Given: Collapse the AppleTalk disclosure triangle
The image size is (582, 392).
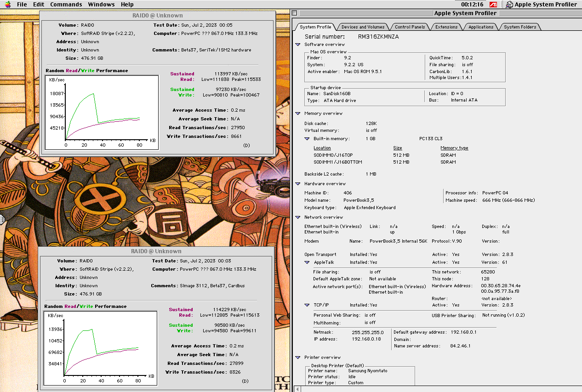Looking at the screenshot, I should (307, 262).
